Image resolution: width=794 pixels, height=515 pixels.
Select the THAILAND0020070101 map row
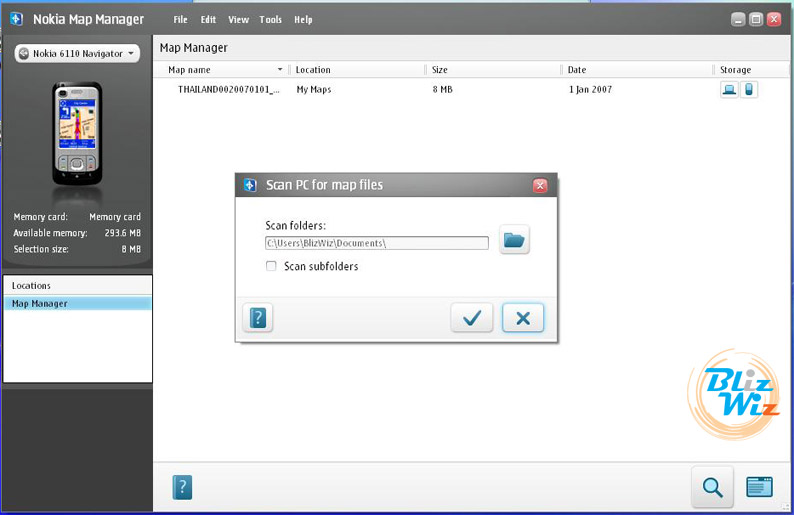[471, 90]
